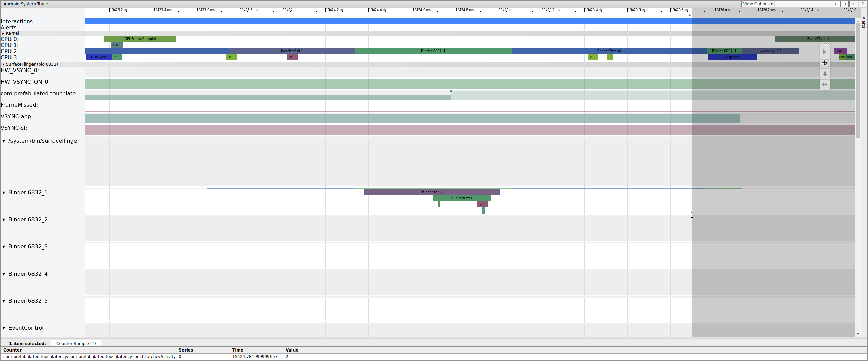Collapse the Binder:6832_3 row
This screenshot has width=868, height=361.
click(x=4, y=247)
